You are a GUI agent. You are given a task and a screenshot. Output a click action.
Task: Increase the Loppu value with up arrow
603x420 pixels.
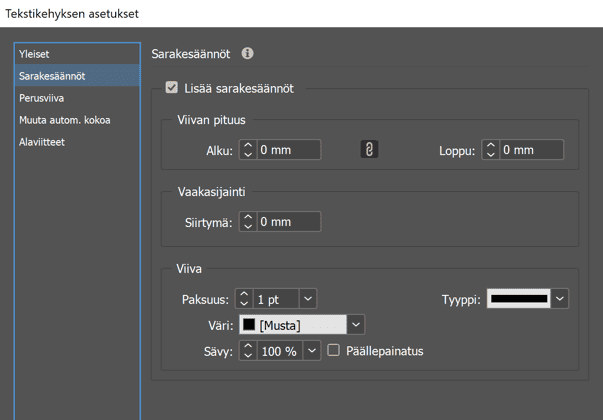coord(491,145)
